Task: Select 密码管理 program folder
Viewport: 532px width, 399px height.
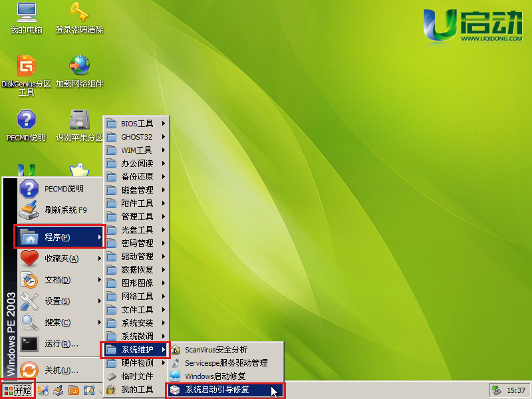Action: pos(136,243)
